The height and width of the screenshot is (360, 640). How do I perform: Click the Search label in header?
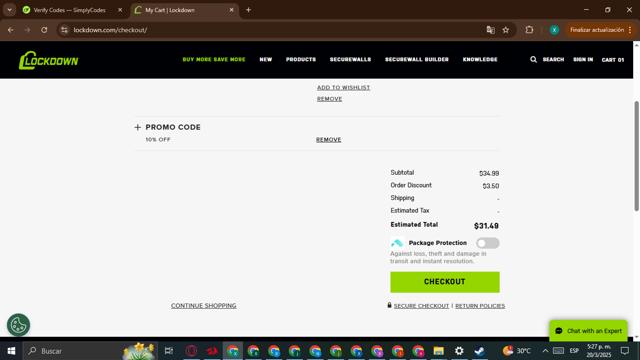553,60
